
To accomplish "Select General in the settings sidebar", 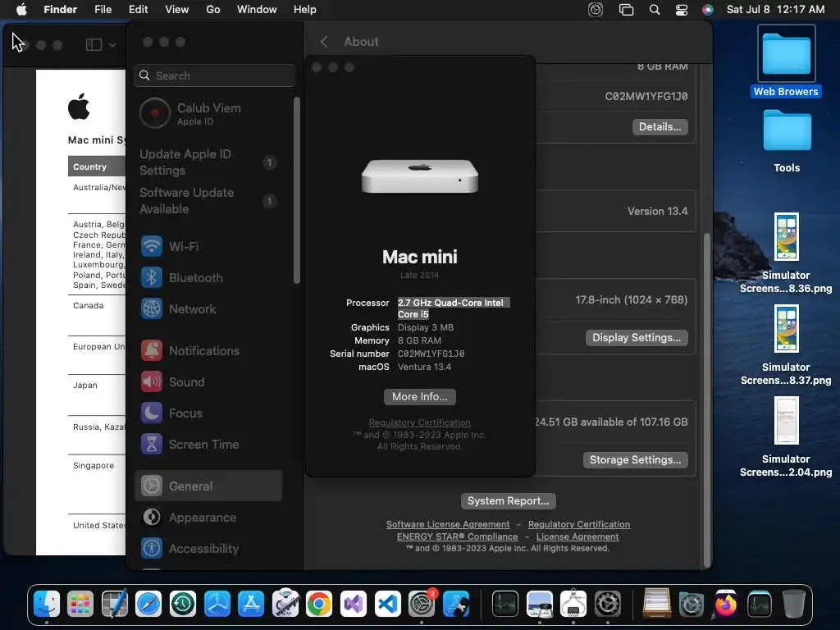I will click(208, 486).
